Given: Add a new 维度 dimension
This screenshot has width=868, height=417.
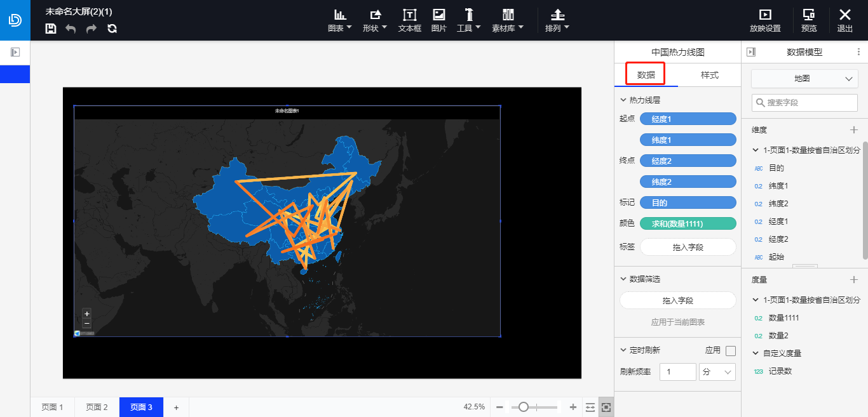Looking at the screenshot, I should [x=854, y=130].
